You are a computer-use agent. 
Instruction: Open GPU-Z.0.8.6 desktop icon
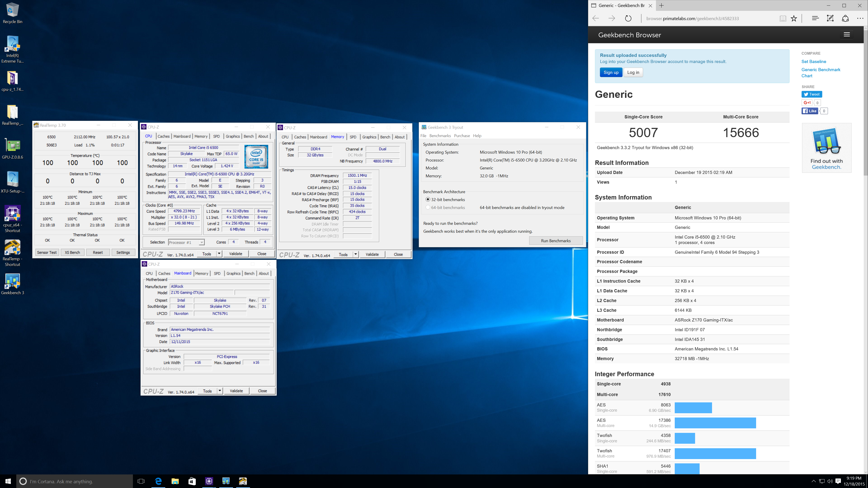(12, 148)
